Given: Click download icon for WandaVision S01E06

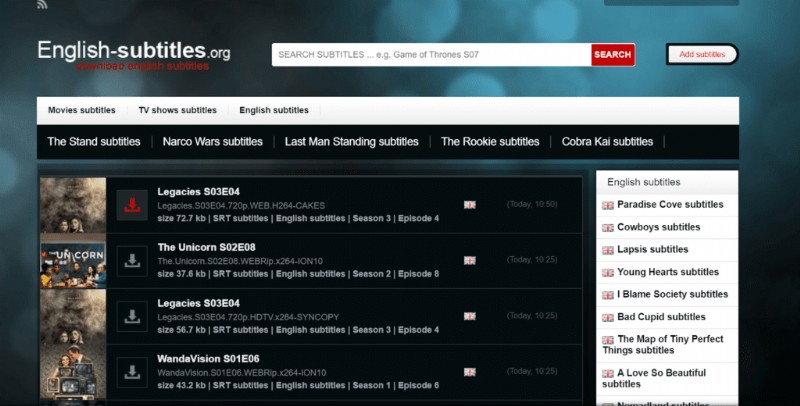Looking at the screenshot, I should tap(132, 372).
